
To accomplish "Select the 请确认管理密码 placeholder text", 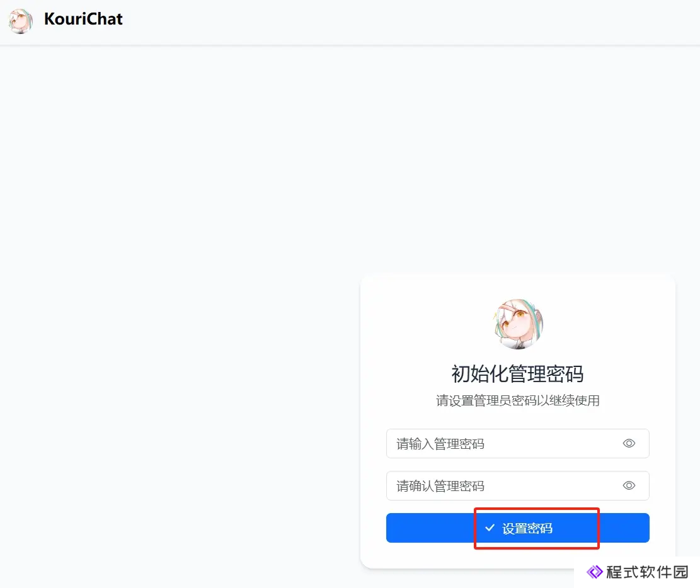I will (440, 486).
